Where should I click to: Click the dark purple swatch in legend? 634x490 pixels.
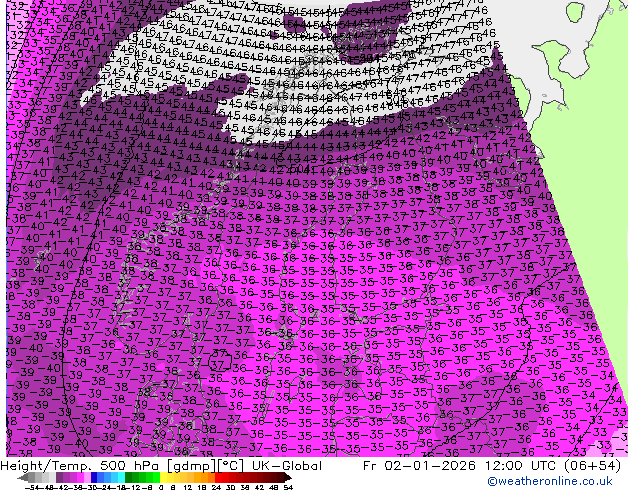coord(59,478)
